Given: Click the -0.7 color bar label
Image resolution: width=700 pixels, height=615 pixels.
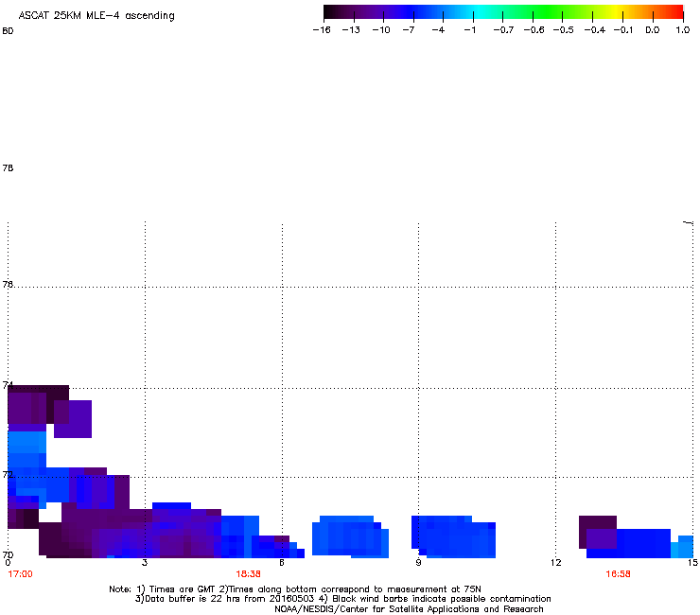Looking at the screenshot, I should click(x=503, y=30).
